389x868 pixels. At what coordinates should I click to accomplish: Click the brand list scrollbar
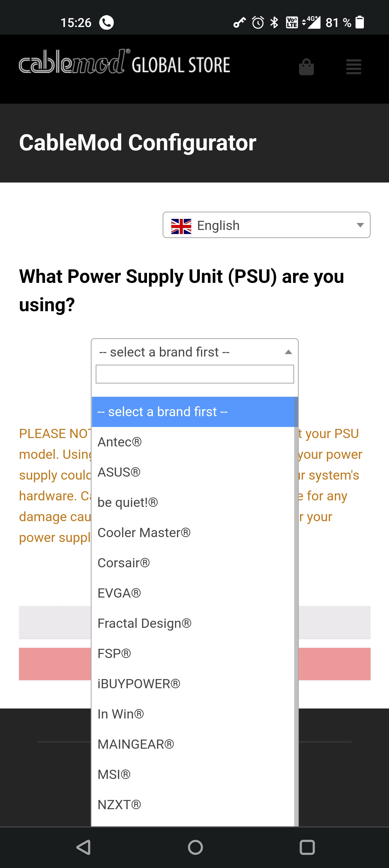(x=296, y=606)
